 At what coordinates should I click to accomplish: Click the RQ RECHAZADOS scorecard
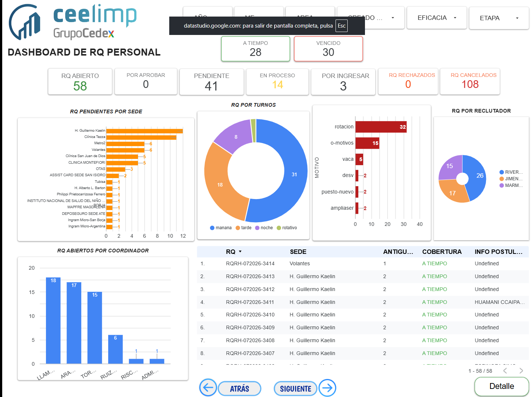pos(408,81)
